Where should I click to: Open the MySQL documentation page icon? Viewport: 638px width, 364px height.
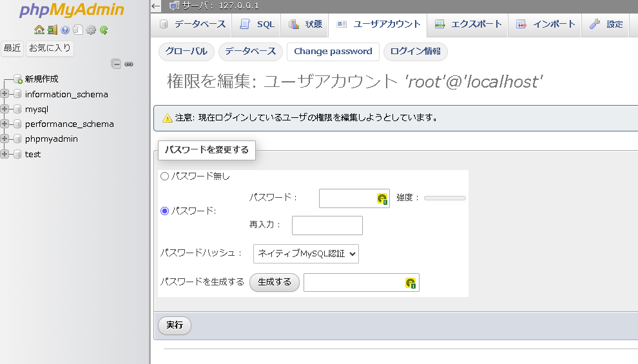click(x=78, y=30)
